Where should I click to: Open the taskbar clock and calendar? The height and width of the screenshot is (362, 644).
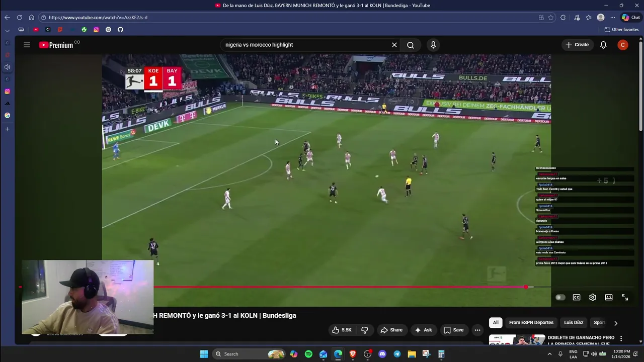(x=621, y=354)
